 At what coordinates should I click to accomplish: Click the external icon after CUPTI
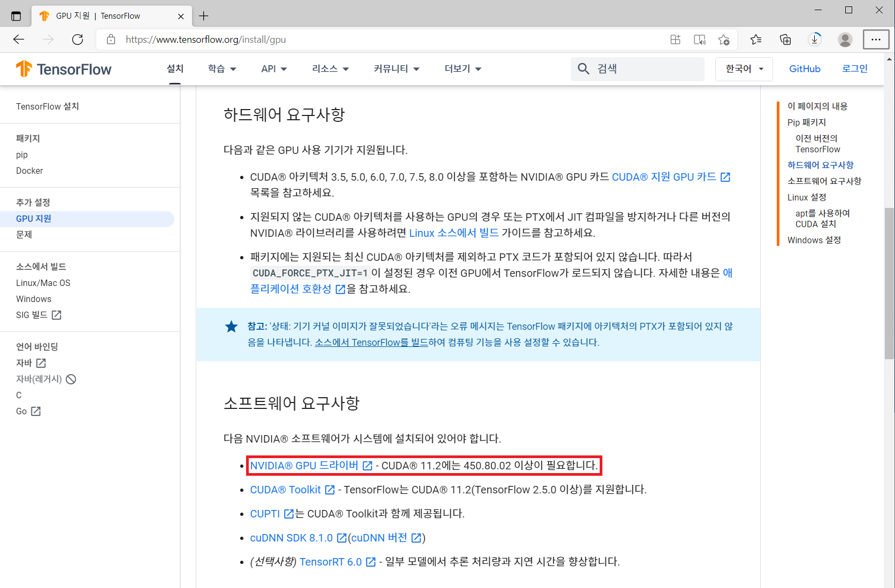(289, 514)
